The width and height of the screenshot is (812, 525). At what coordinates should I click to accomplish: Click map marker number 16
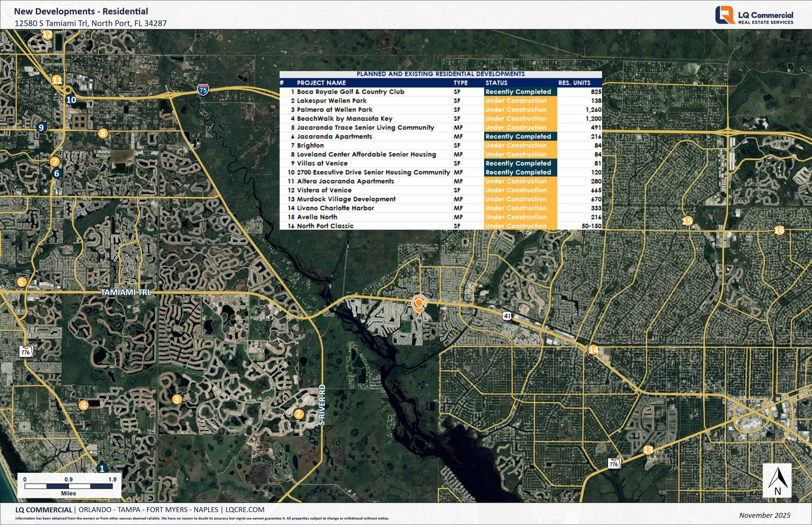[x=779, y=230]
